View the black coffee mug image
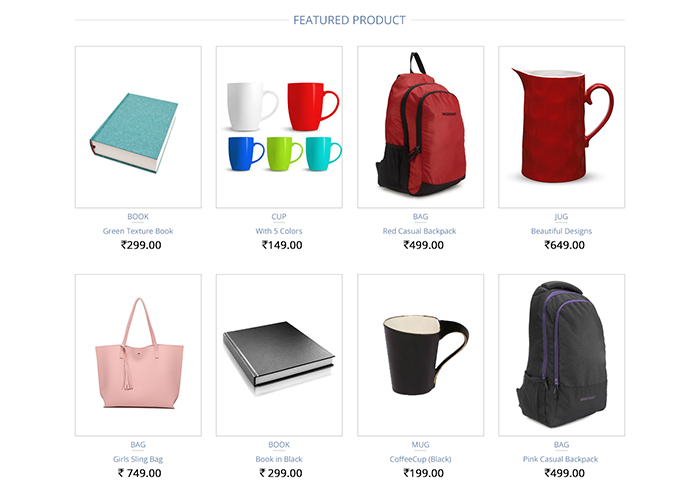700x500 pixels. pos(420,355)
